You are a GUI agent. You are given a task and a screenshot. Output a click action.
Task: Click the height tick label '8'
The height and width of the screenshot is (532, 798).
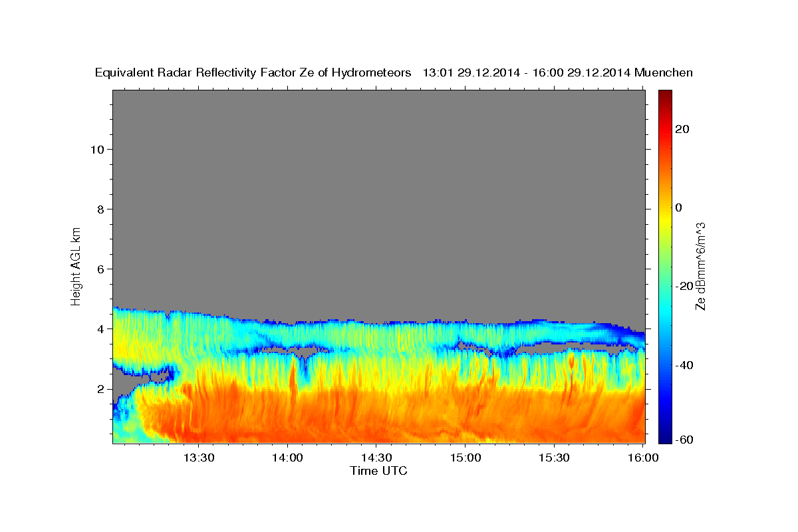pyautogui.click(x=99, y=209)
